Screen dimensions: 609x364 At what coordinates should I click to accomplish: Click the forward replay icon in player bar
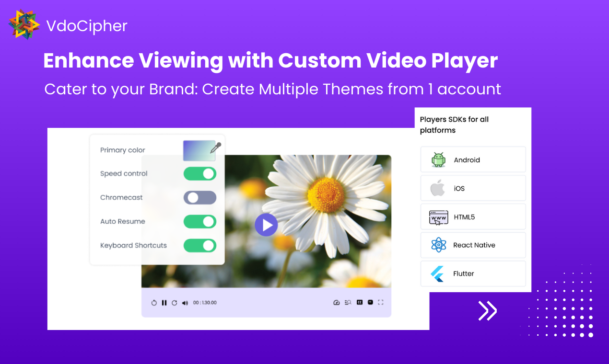[175, 303]
